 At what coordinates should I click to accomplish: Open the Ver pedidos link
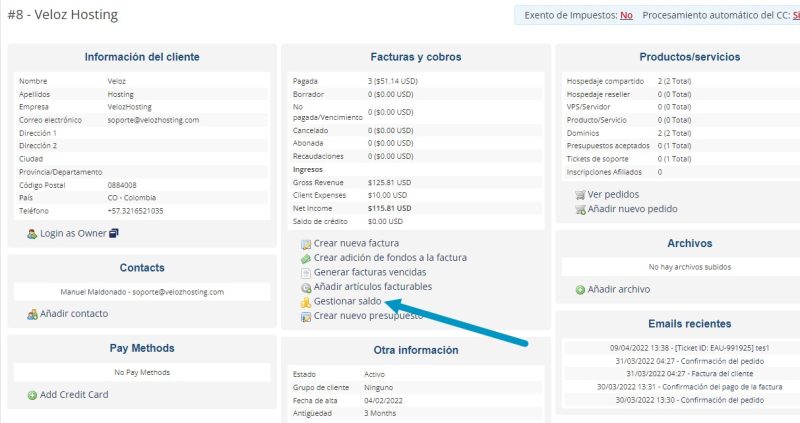(x=613, y=194)
